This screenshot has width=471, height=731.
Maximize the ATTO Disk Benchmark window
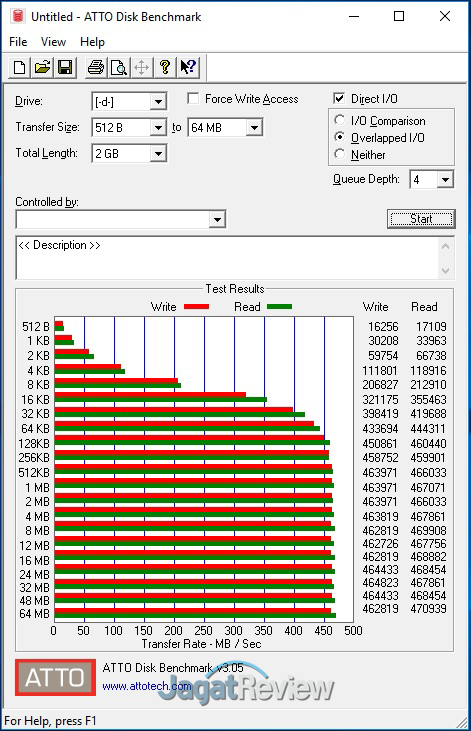399,16
